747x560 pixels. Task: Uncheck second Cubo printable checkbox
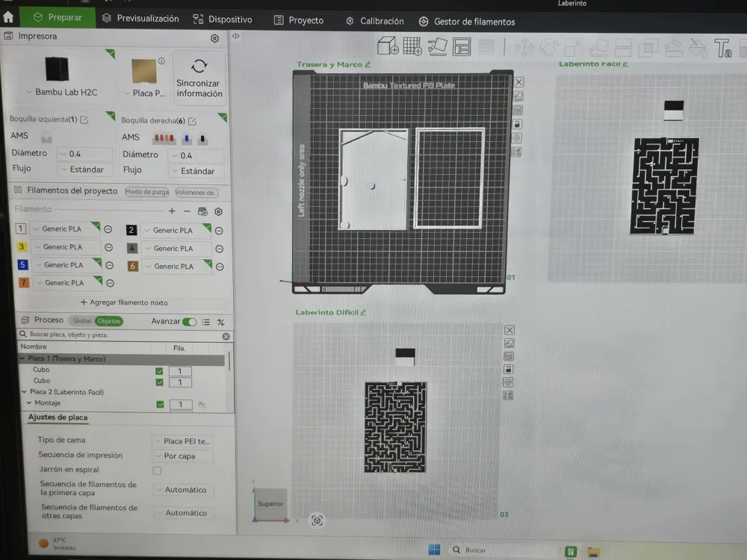tap(160, 382)
